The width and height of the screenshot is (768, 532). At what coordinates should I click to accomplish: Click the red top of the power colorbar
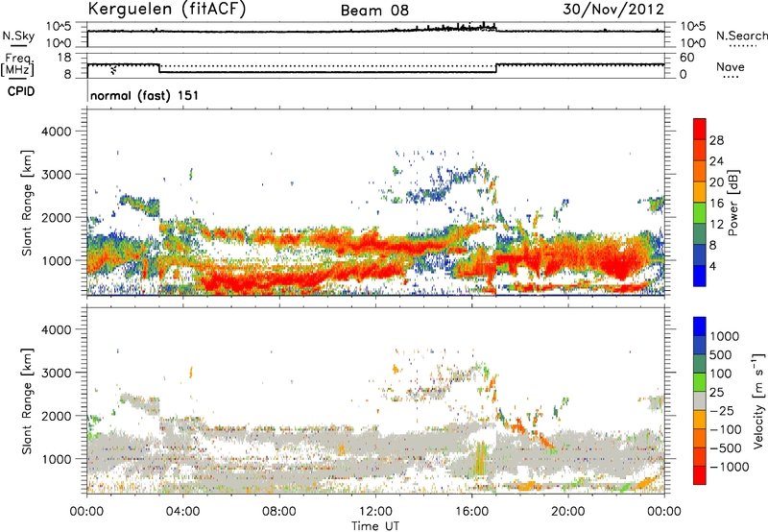[700, 129]
